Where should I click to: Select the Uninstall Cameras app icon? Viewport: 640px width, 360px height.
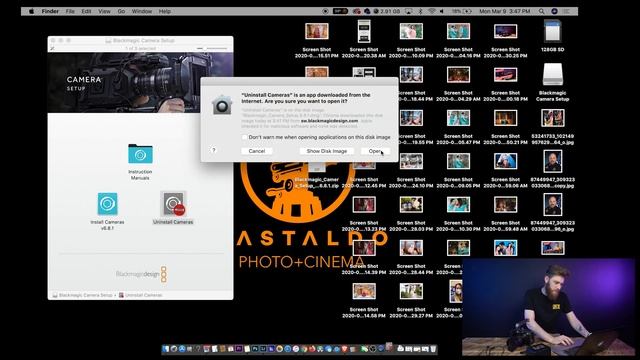[173, 204]
